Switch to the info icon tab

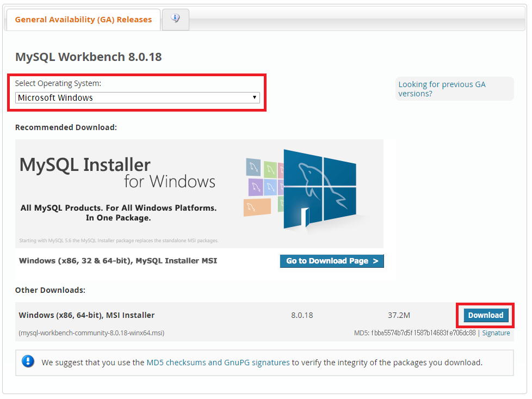pyautogui.click(x=175, y=20)
